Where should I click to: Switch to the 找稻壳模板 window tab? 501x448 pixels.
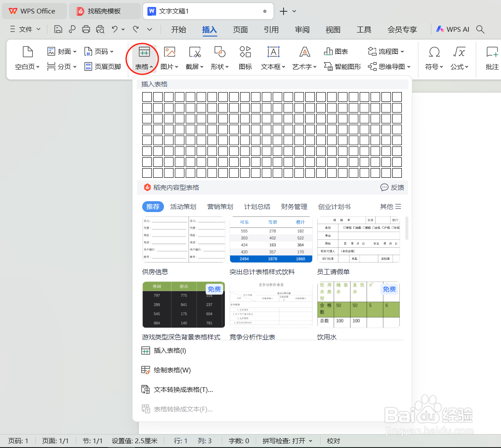pyautogui.click(x=104, y=11)
